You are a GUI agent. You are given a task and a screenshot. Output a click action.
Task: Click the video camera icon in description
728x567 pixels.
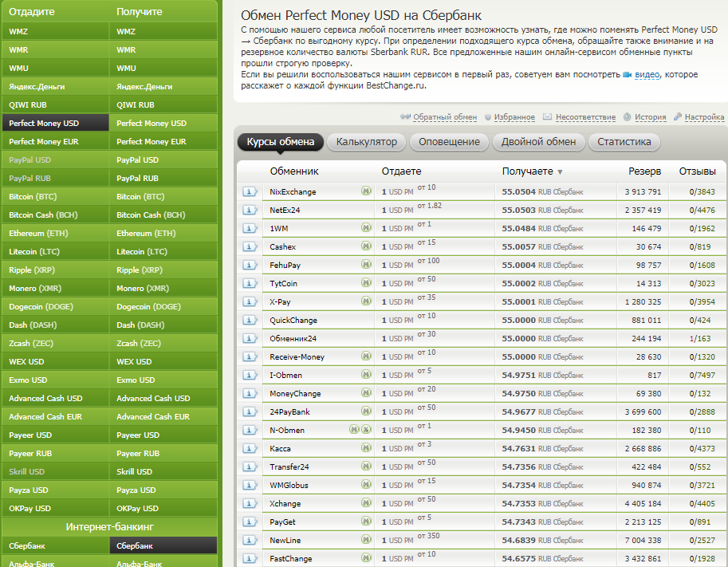pyautogui.click(x=628, y=74)
